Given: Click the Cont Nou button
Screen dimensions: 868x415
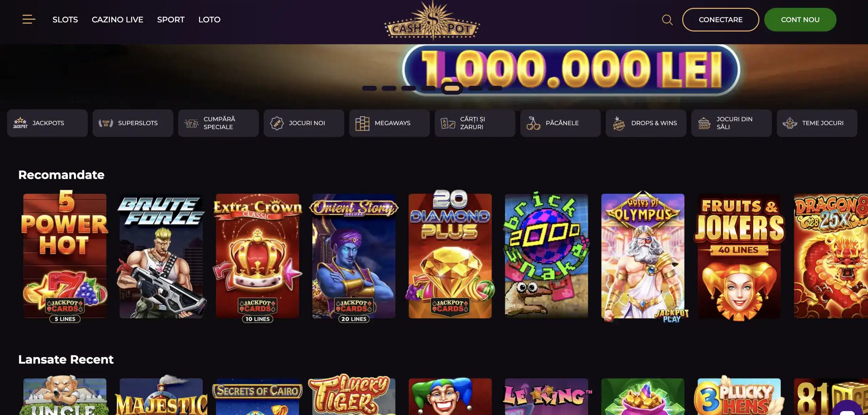Looking at the screenshot, I should pos(800,20).
